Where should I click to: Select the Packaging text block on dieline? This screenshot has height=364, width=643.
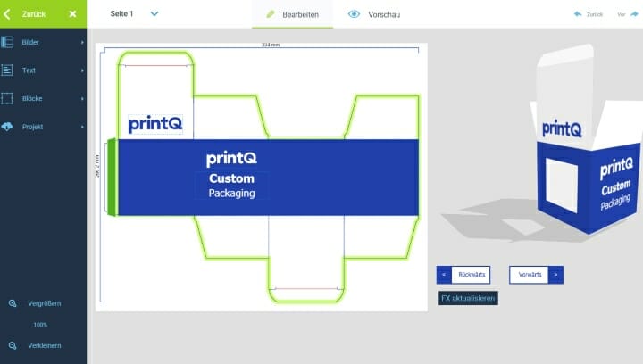pyautogui.click(x=231, y=194)
